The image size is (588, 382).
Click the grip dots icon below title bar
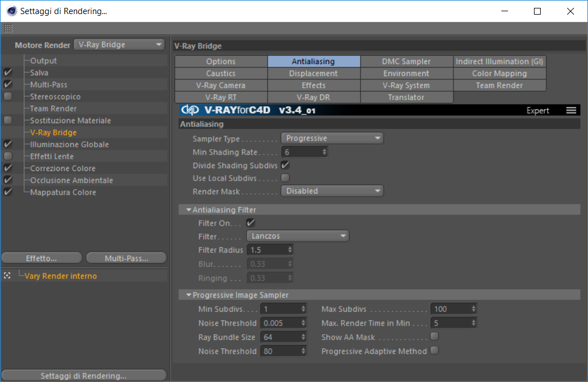pos(8,28)
